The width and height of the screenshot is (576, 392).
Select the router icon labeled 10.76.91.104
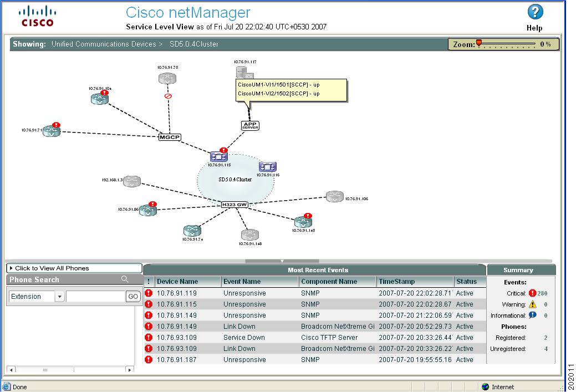99,98
